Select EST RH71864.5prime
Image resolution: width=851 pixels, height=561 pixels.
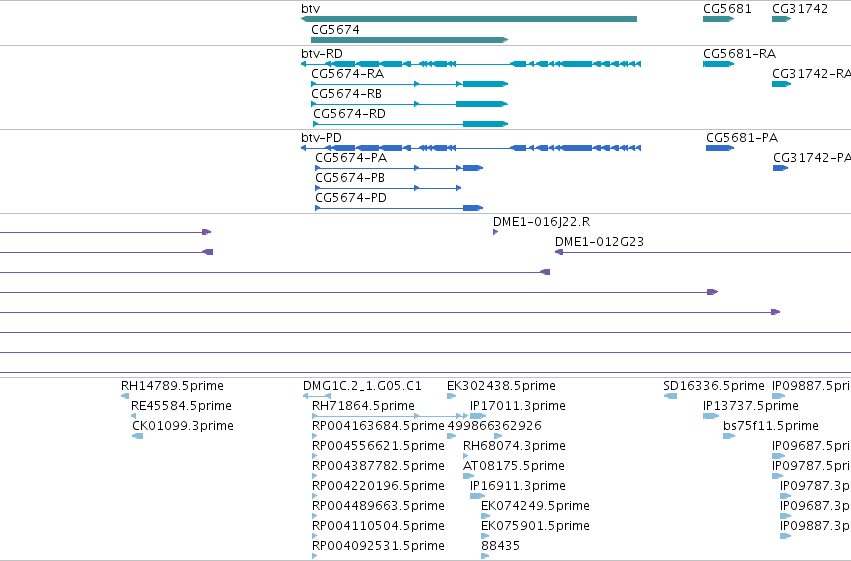[x=363, y=406]
